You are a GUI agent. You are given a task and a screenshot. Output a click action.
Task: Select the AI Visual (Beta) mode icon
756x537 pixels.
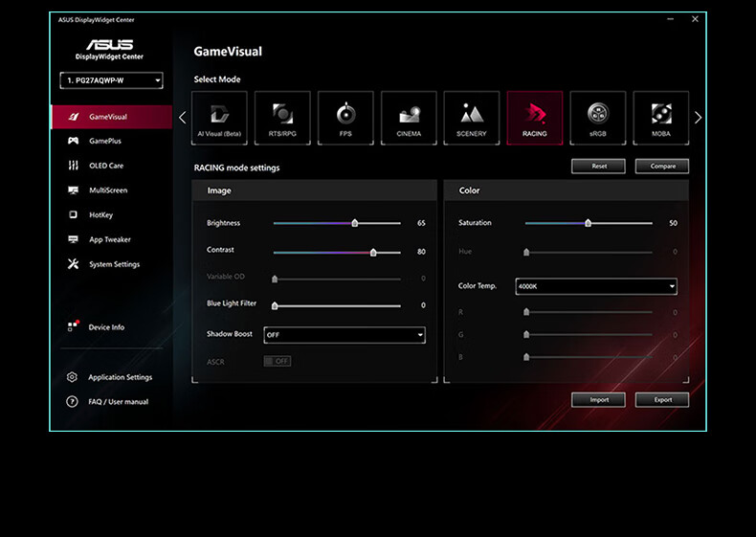[219, 118]
